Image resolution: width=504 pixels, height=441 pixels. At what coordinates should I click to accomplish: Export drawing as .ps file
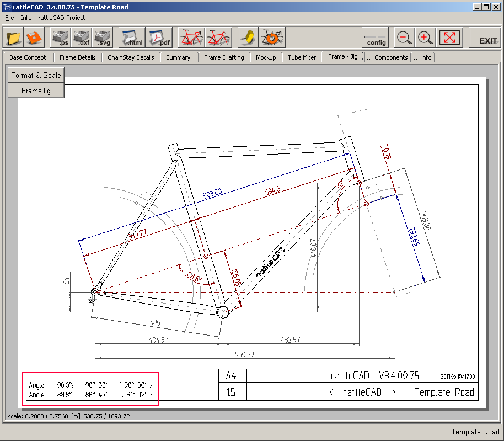tap(61, 38)
